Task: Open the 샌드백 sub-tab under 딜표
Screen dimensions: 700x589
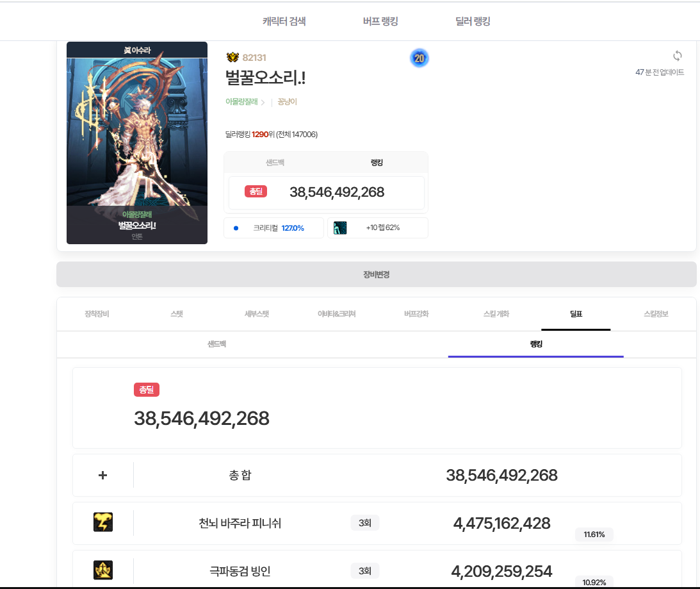Action: tap(216, 344)
